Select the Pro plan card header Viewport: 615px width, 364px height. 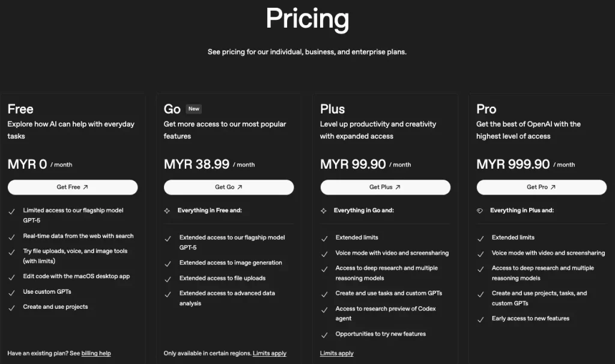[486, 109]
